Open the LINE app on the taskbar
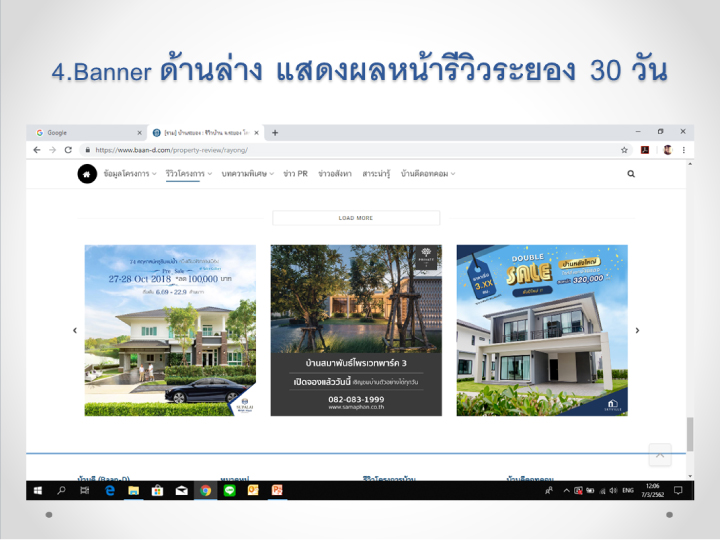The width and height of the screenshot is (720, 540). tap(230, 491)
